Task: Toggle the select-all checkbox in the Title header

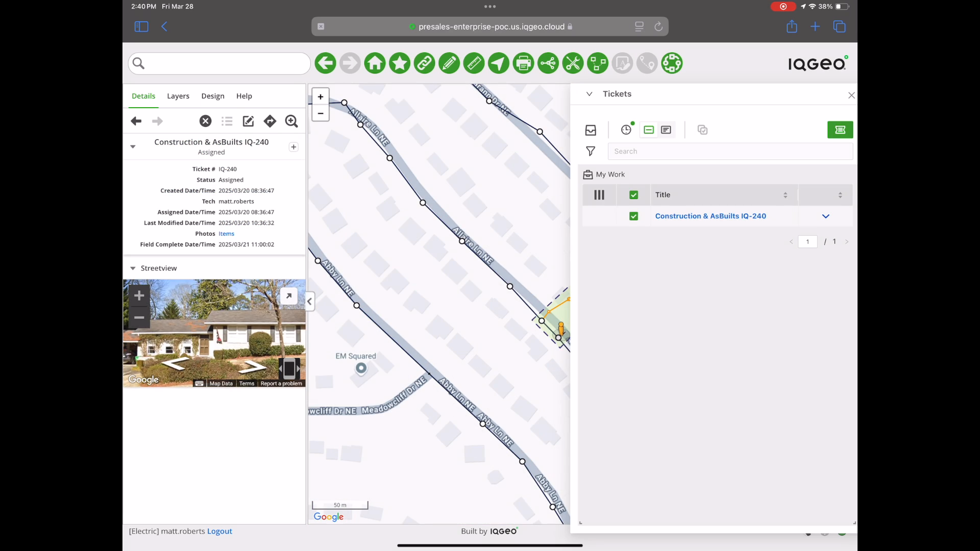Action: (633, 195)
